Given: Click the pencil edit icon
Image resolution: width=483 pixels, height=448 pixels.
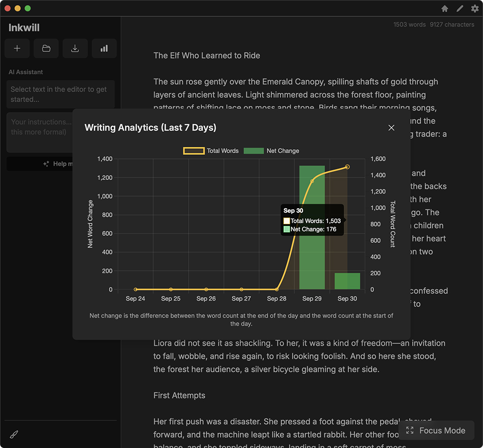Looking at the screenshot, I should tap(460, 9).
